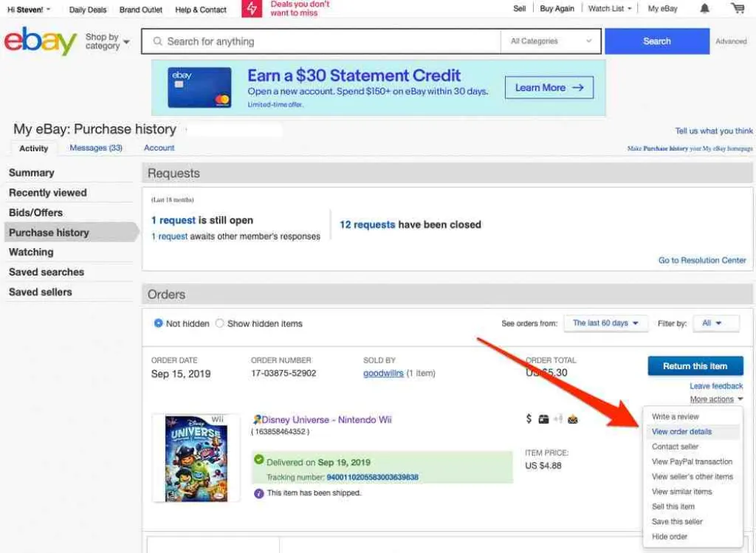Open the Buy Again link
Screen dimensions: 756x553
[x=557, y=9]
